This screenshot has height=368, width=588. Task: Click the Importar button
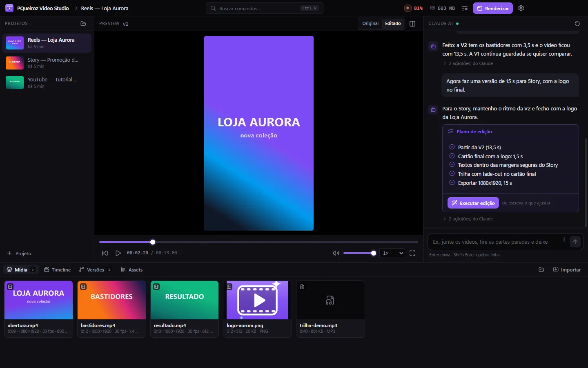[x=567, y=270]
